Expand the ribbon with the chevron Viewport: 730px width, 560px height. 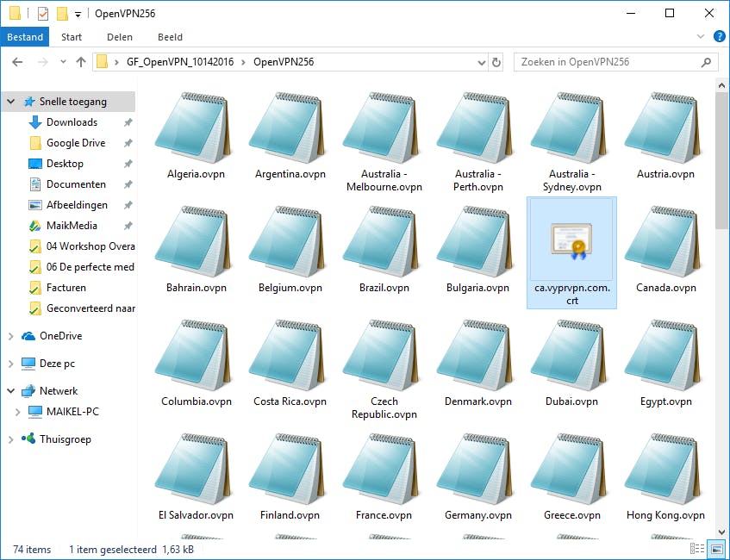(x=700, y=36)
